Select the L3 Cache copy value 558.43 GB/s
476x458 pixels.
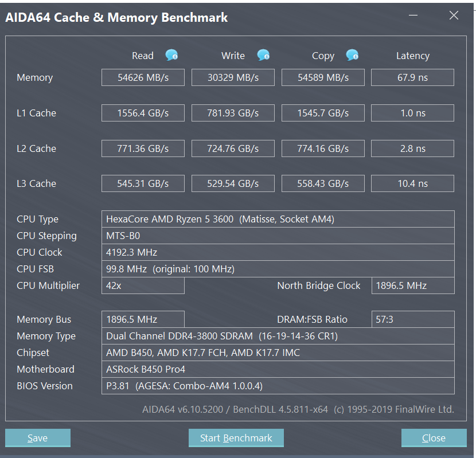[323, 183]
